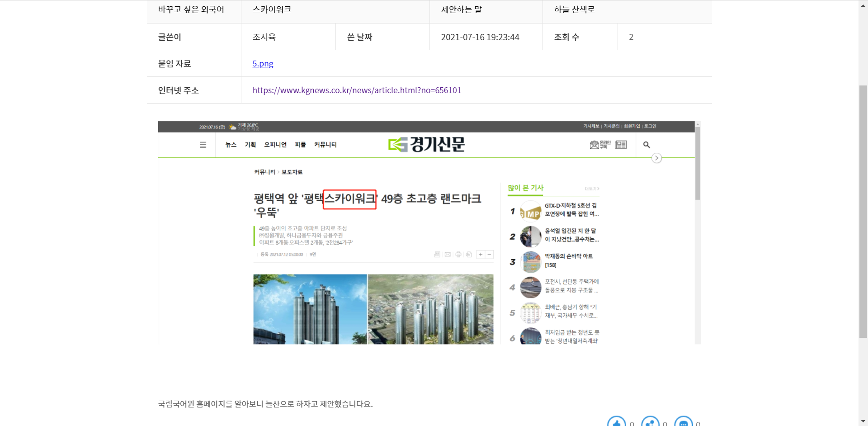Click the plus font-size enlarge button
Viewport: 868px width, 426px height.
[481, 255]
